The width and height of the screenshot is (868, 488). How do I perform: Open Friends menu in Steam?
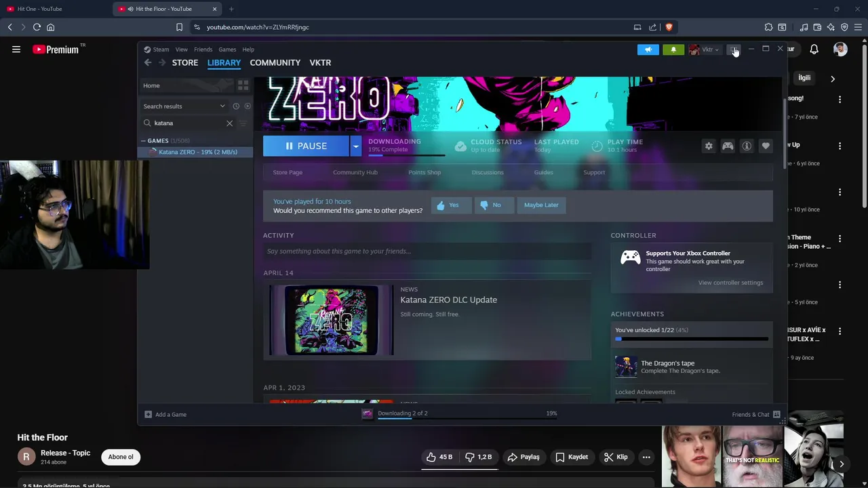203,49
